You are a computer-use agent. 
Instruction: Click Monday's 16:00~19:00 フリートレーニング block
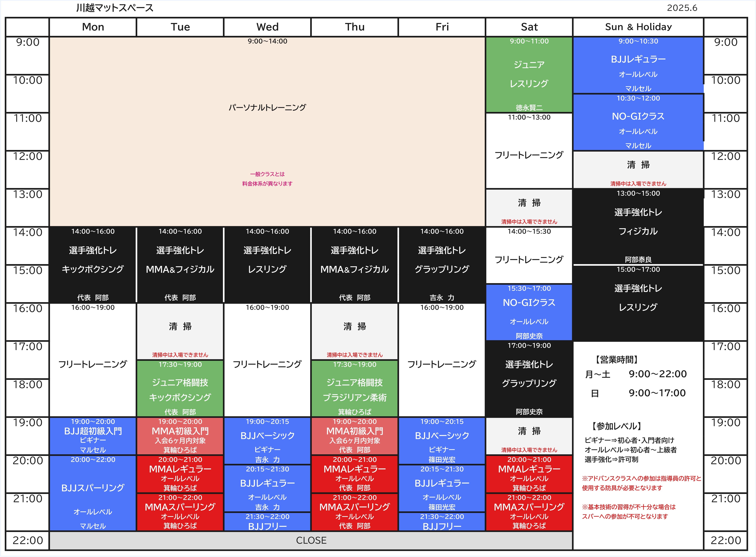pyautogui.click(x=93, y=360)
